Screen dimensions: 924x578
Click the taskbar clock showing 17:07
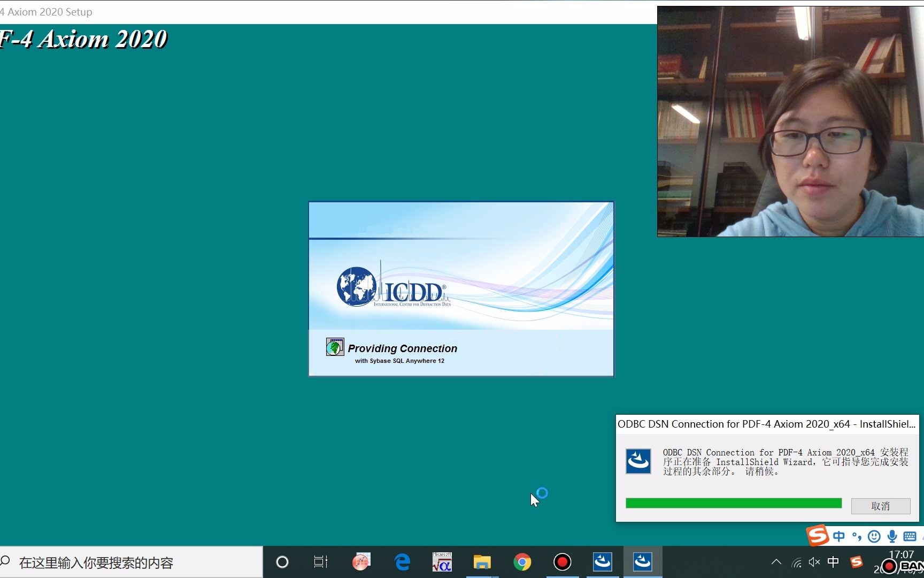click(x=902, y=554)
